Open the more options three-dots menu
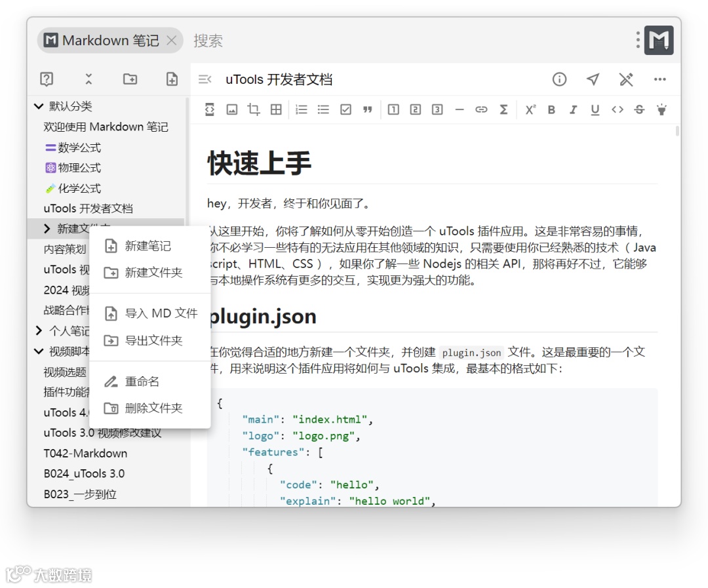 pyautogui.click(x=659, y=79)
